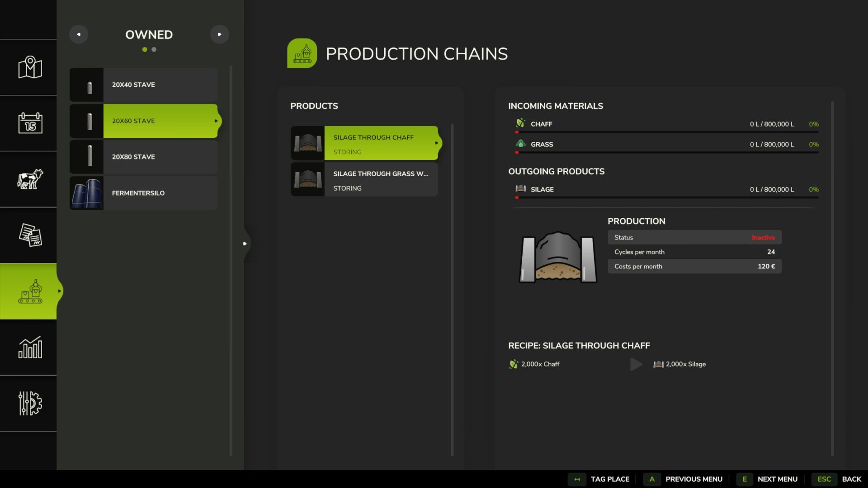Select the first page indicator dot
This screenshot has height=488, width=868.
tap(145, 50)
